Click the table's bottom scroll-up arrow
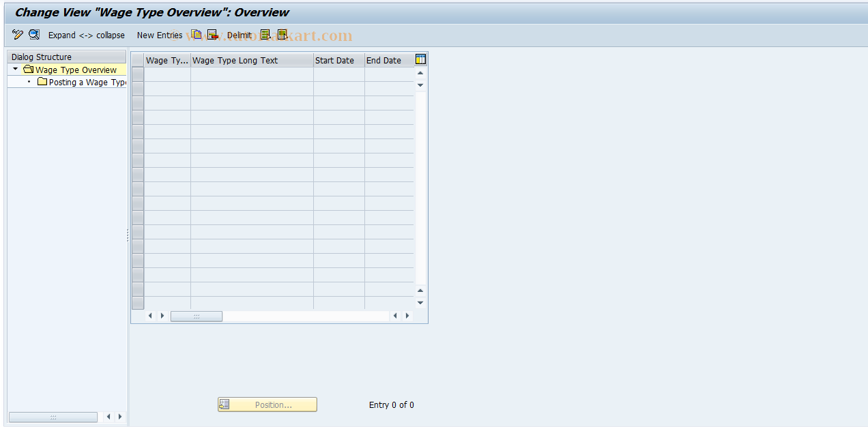Viewport: 868px width, 427px height. [x=420, y=291]
